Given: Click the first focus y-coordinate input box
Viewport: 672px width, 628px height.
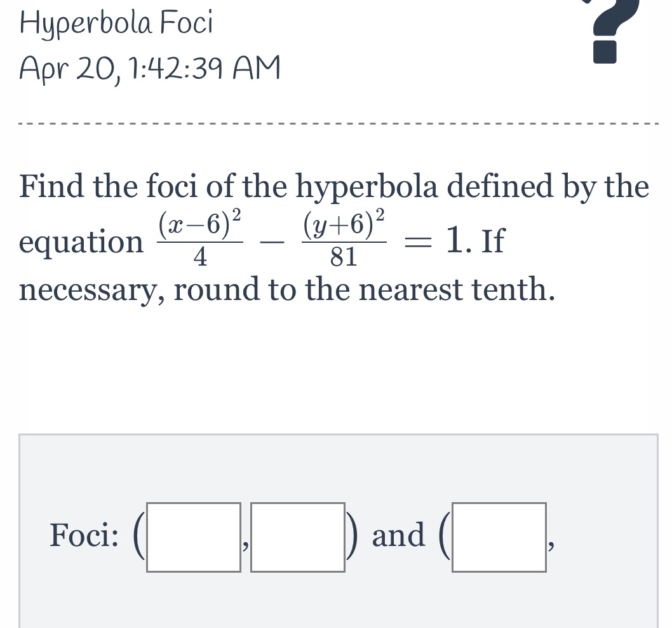Looking at the screenshot, I should (297, 537).
